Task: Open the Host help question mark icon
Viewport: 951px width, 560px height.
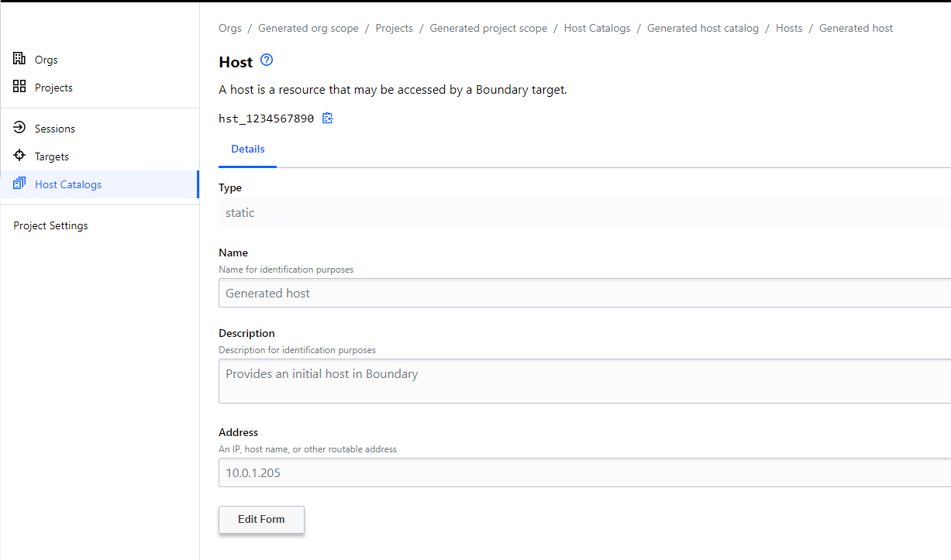Action: tap(267, 60)
